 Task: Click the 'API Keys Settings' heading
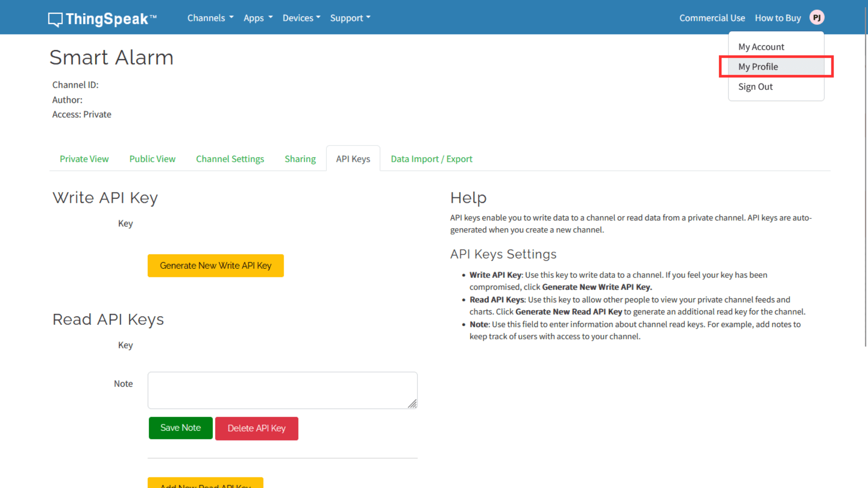click(x=503, y=254)
